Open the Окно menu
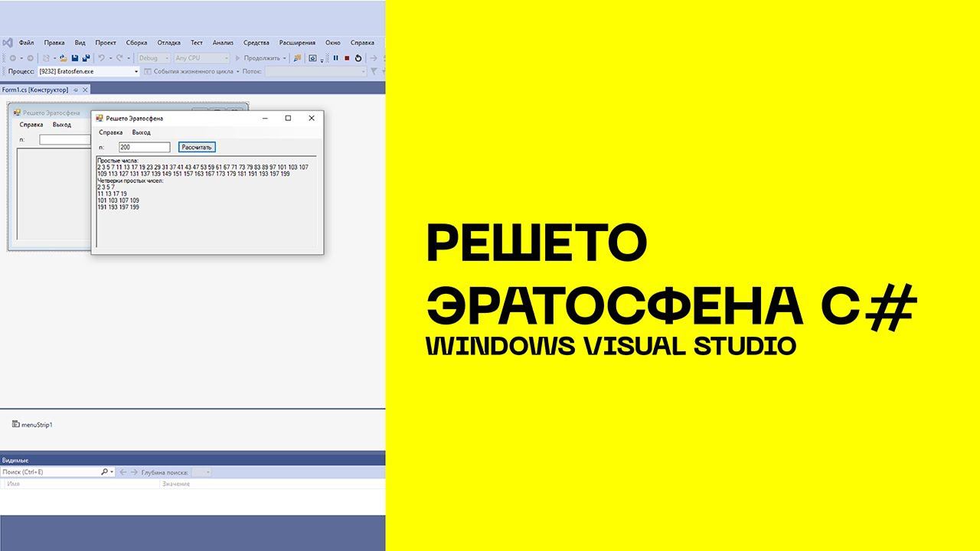 pyautogui.click(x=332, y=43)
